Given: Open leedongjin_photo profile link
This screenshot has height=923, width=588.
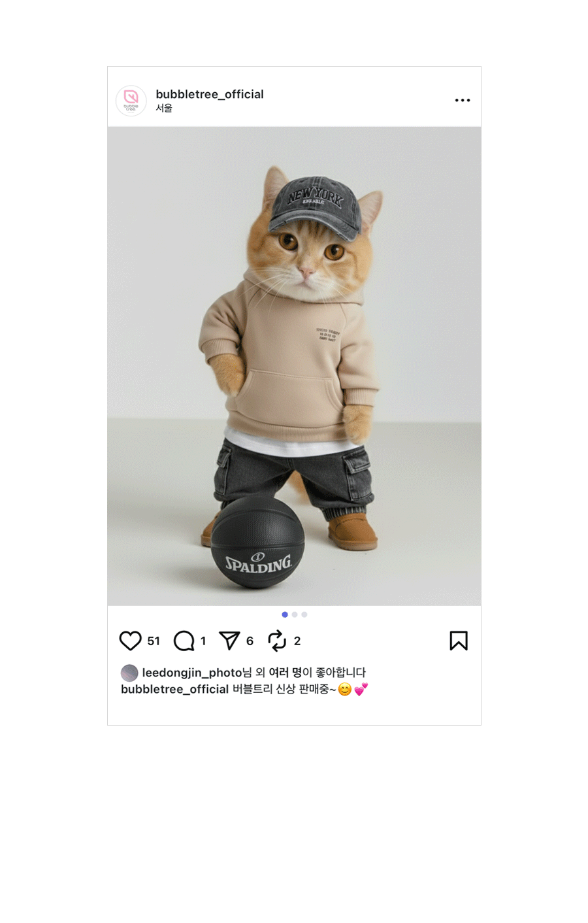Looking at the screenshot, I should coord(192,673).
